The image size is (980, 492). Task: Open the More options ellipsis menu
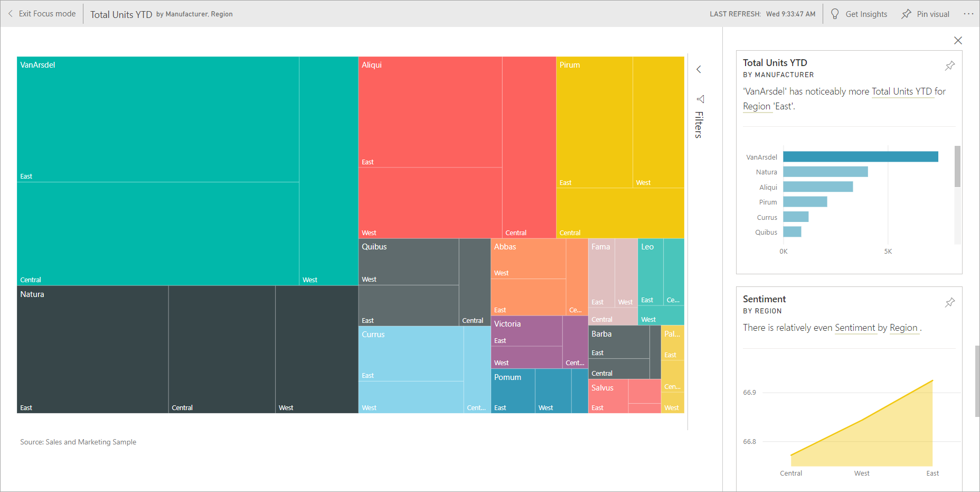point(969,14)
